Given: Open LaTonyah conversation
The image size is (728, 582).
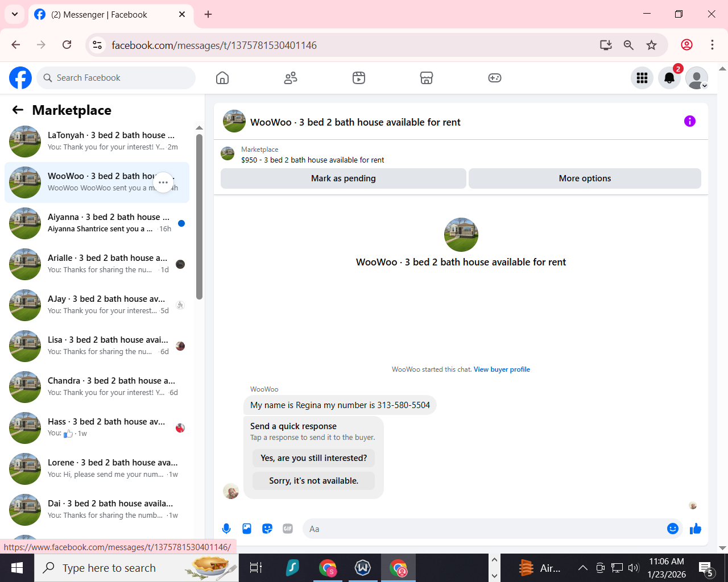Looking at the screenshot, I should coord(97,142).
